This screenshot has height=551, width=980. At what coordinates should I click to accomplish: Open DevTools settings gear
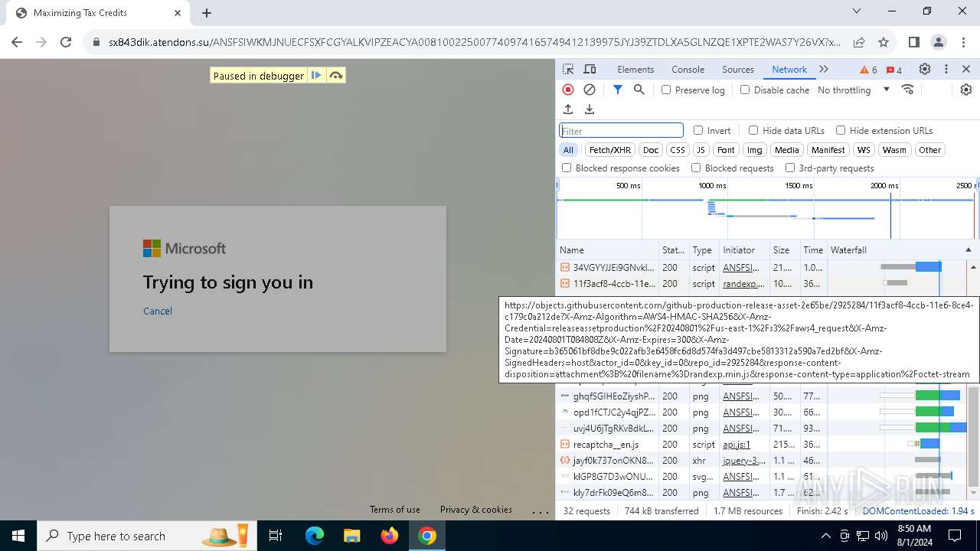click(925, 69)
